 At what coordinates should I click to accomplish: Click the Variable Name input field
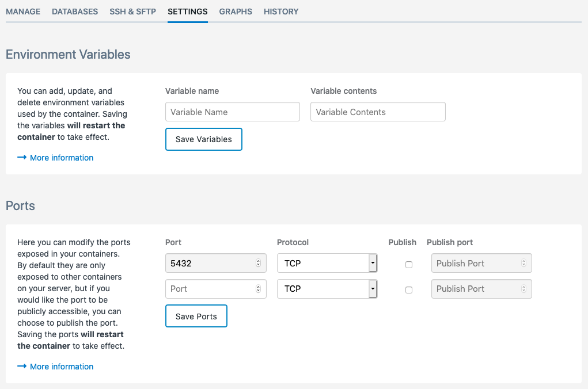tap(232, 112)
